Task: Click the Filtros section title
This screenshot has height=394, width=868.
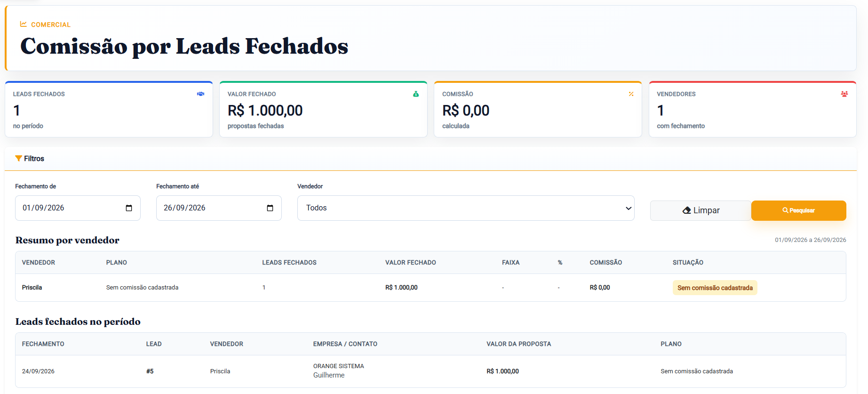Action: (x=34, y=159)
